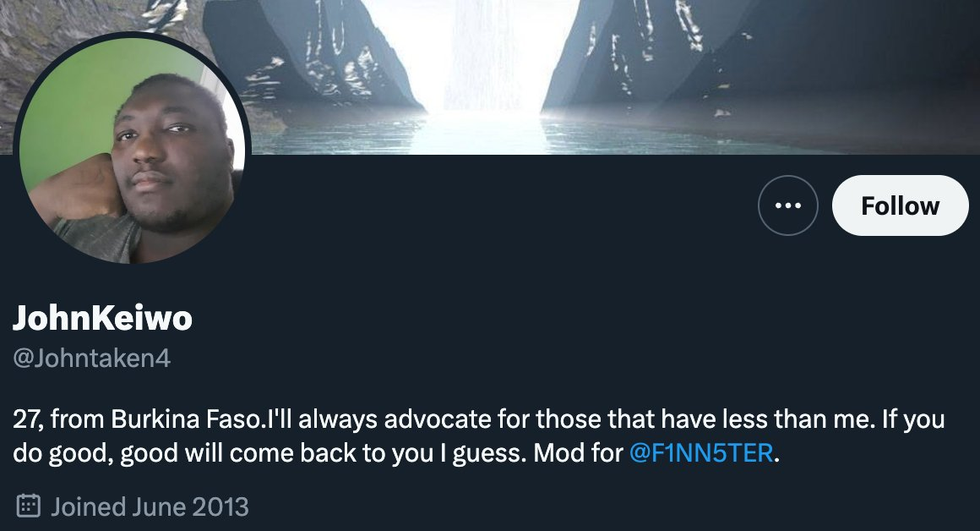The height and width of the screenshot is (531, 980).
Task: View the waterfall banner header image
Action: (x=490, y=77)
